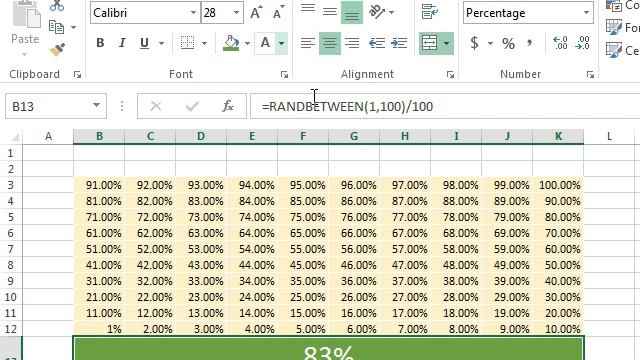
Task: Click cell containing 100.00%
Action: tap(558, 185)
